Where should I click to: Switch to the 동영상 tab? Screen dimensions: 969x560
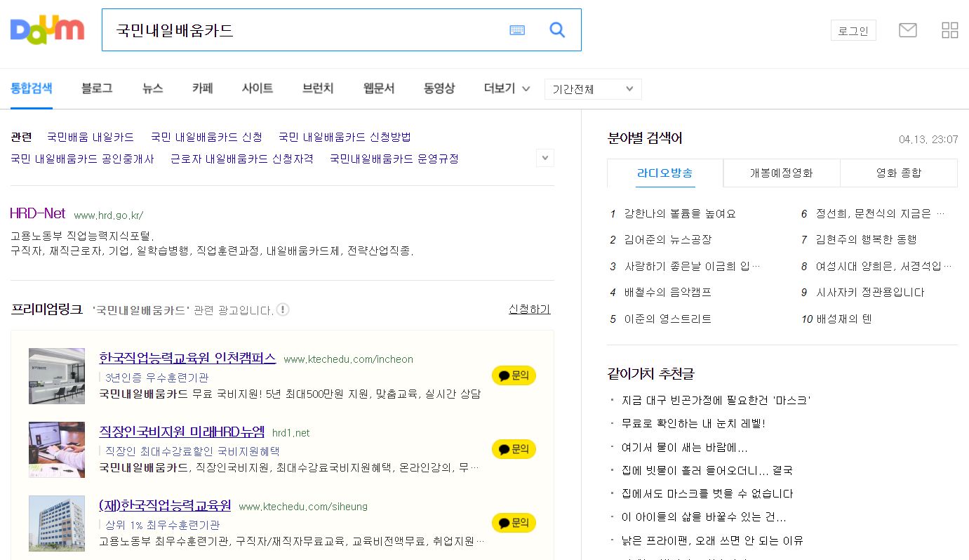click(439, 88)
